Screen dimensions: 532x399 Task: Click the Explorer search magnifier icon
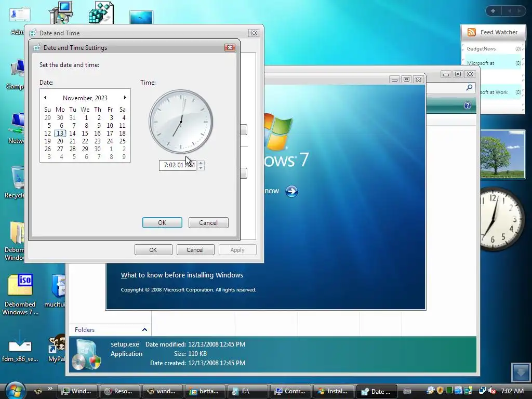[469, 87]
